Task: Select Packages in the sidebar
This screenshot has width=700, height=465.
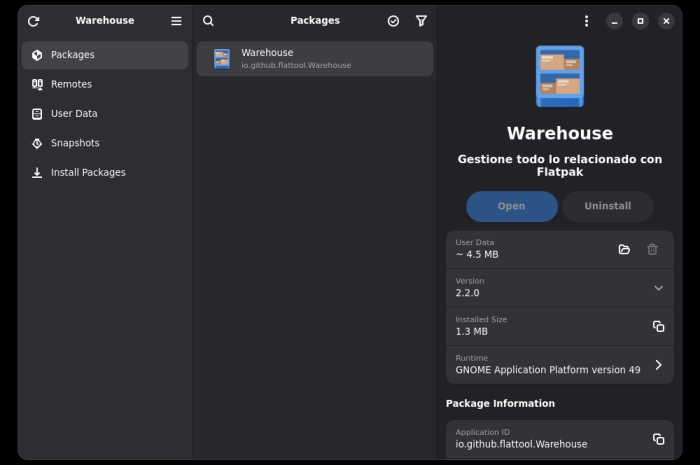Action: [105, 55]
